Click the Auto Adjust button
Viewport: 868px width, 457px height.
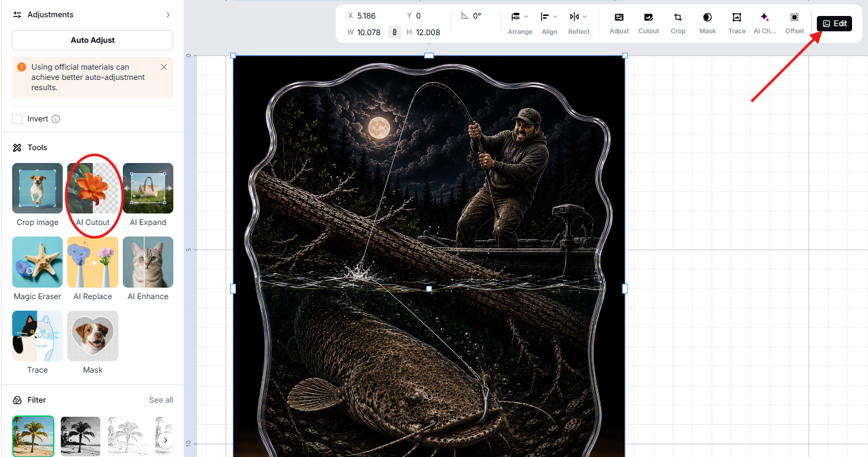click(x=93, y=40)
